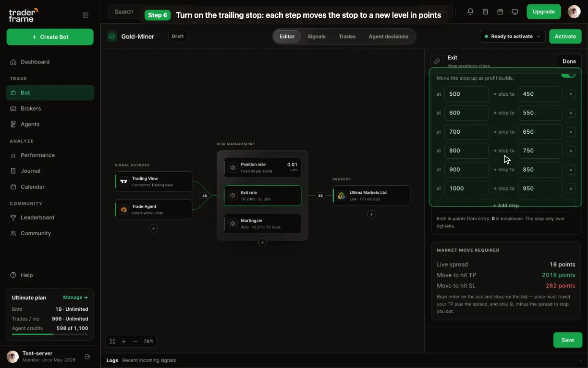Remove the 900 to 850 trailing step

click(x=571, y=170)
